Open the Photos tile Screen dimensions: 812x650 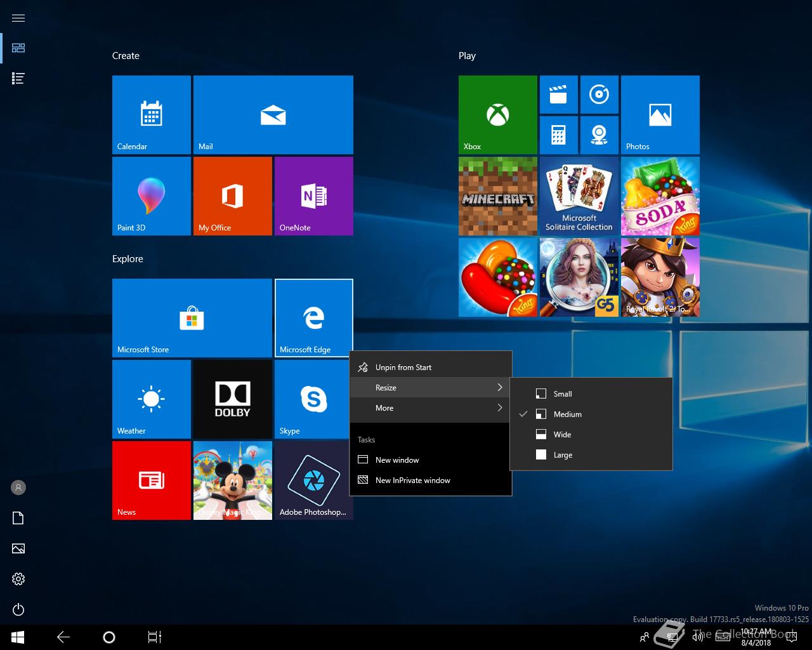pyautogui.click(x=660, y=115)
